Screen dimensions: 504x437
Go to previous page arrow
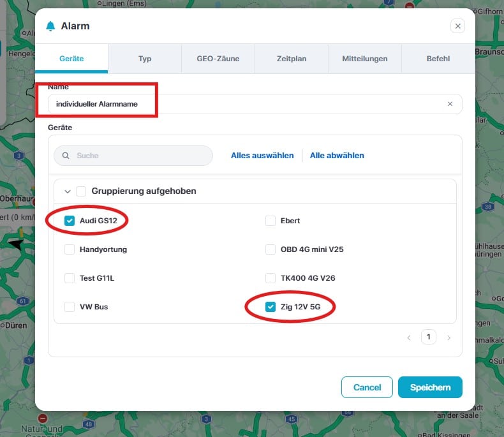[409, 337]
